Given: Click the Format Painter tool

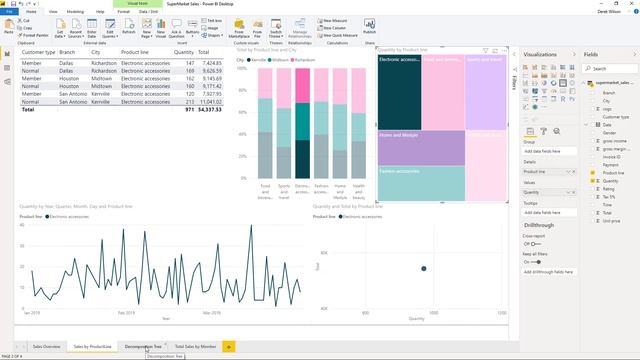Looking at the screenshot, I should [33, 36].
